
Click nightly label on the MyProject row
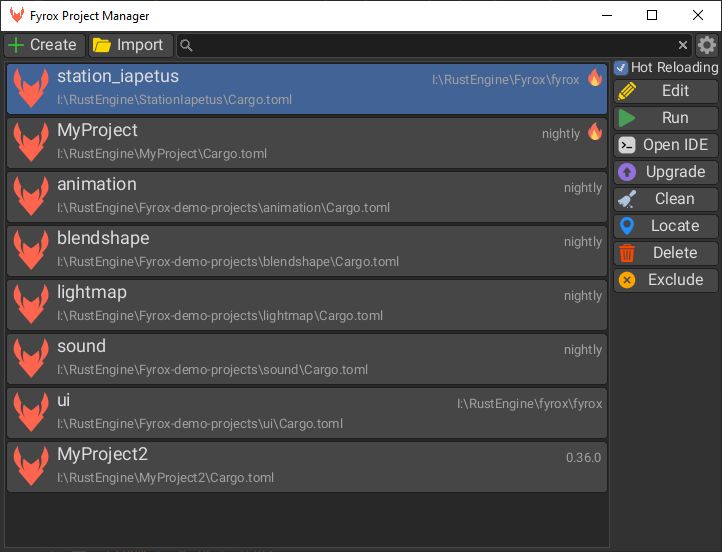point(561,134)
